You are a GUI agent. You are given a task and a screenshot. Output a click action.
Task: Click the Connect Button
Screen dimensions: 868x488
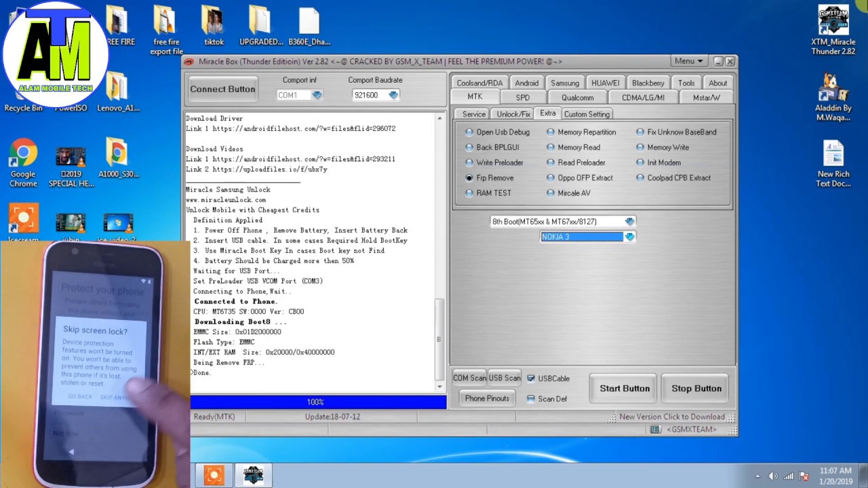pos(222,89)
